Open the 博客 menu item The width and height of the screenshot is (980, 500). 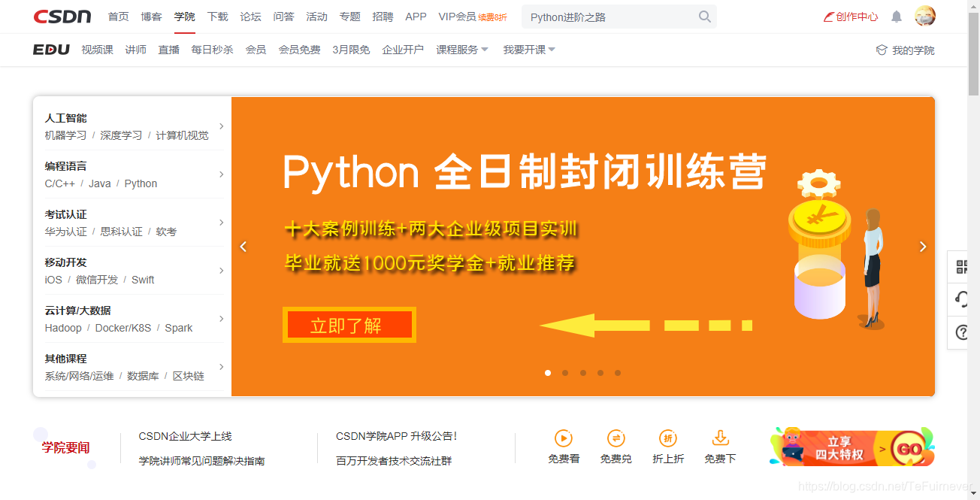click(x=151, y=16)
